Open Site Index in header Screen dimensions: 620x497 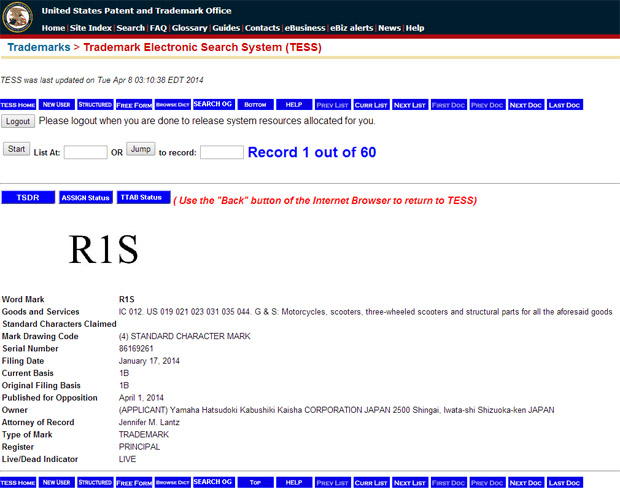(x=91, y=28)
